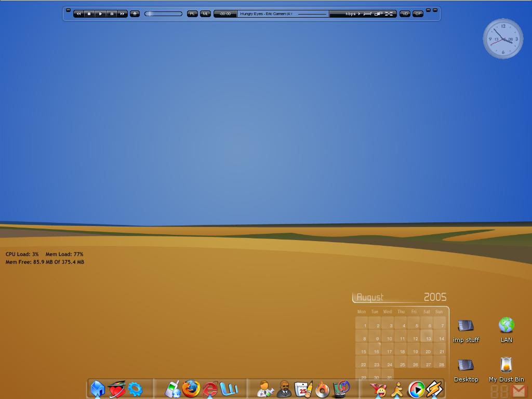
Task: Click the eject/open file button
Action: tap(135, 14)
